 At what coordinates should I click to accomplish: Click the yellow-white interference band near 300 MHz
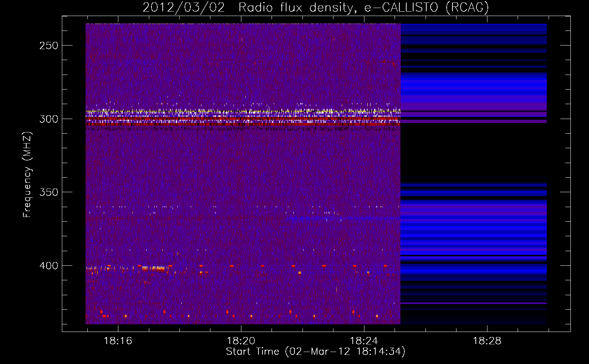[x=243, y=111]
